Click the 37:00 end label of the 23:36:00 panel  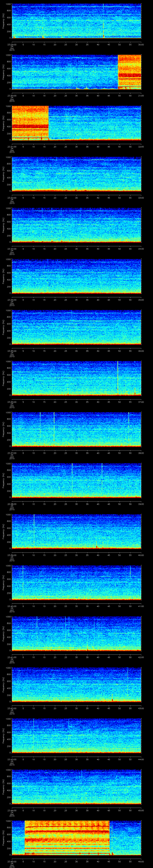pos(141,402)
